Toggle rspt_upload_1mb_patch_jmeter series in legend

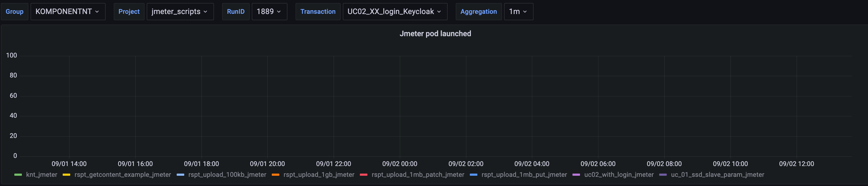click(418, 175)
